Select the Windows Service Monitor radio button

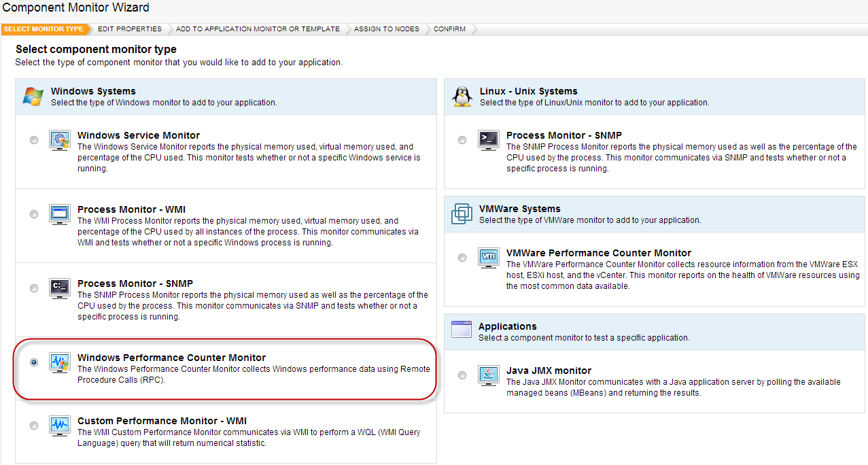(34, 140)
